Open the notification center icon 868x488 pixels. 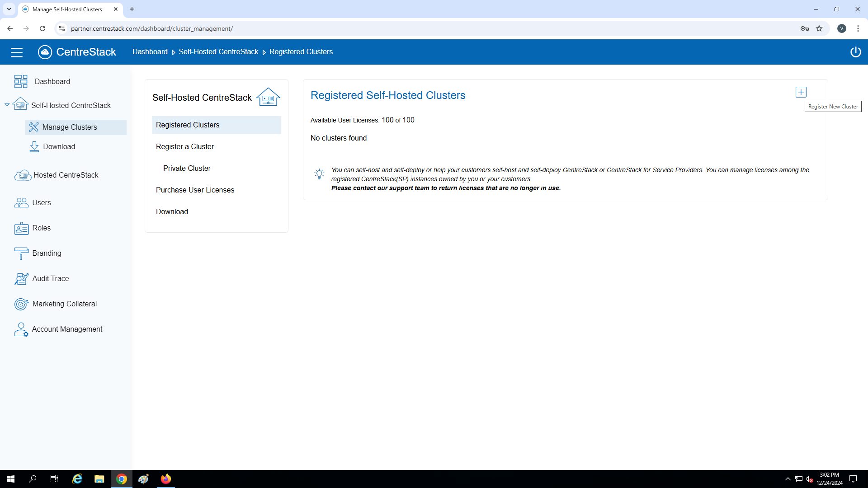853,479
